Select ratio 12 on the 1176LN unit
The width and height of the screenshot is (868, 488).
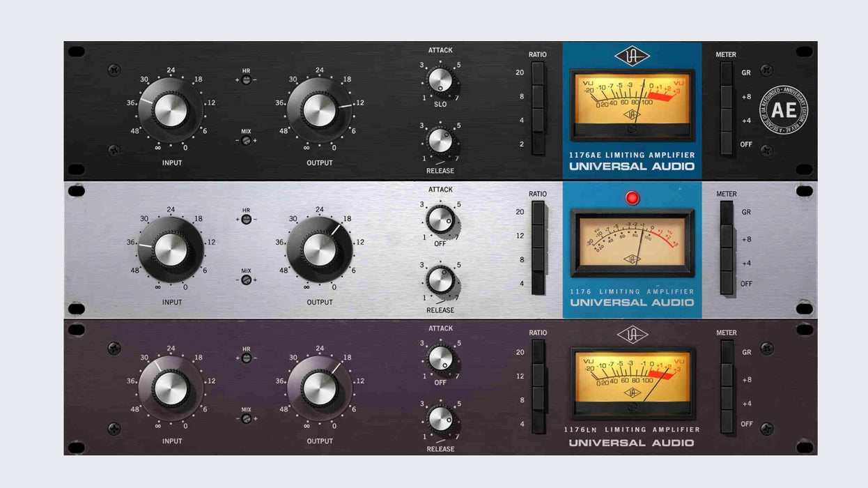point(538,376)
